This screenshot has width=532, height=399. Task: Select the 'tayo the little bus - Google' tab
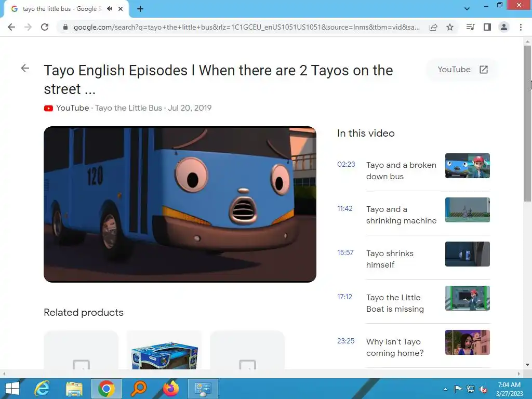click(x=62, y=9)
